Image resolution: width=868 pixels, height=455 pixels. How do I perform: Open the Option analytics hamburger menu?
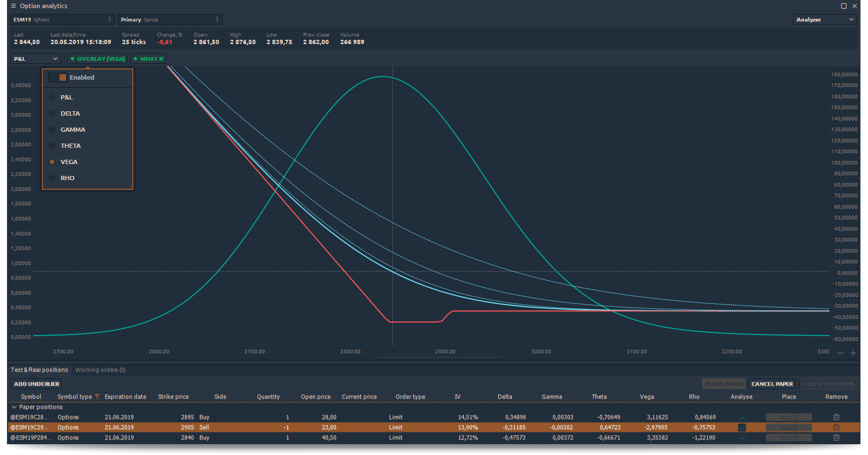(x=13, y=6)
